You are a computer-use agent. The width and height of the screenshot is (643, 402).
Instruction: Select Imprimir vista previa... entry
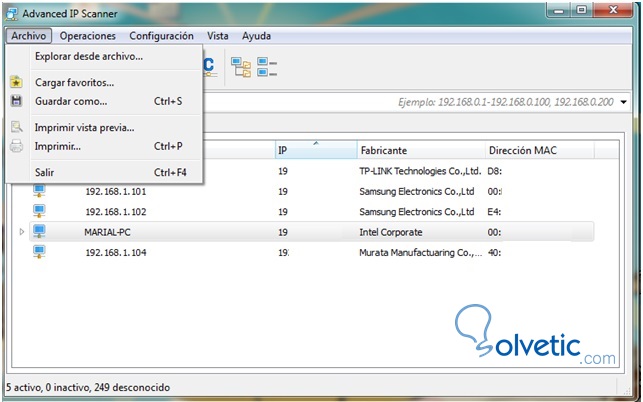point(105,128)
